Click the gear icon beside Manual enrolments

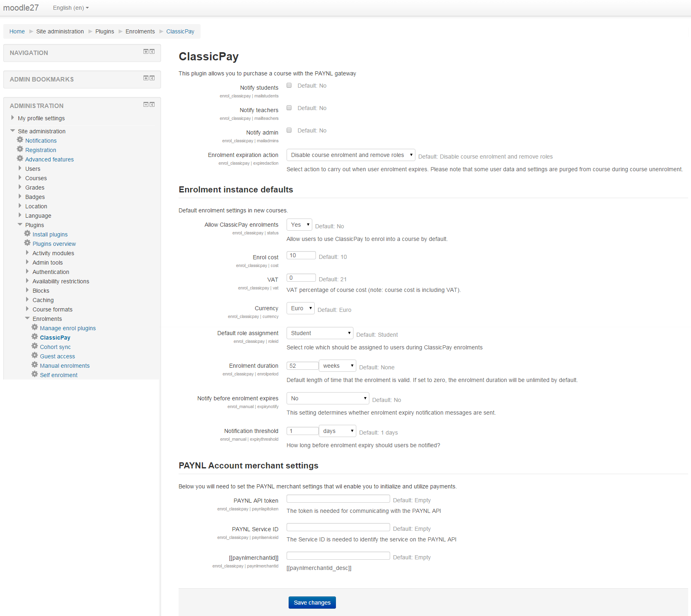point(35,365)
